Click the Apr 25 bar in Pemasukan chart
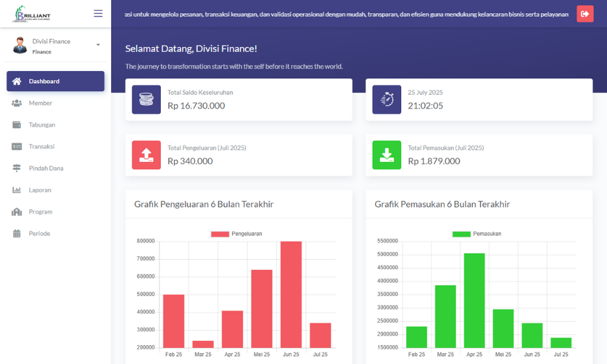607x364 pixels. 474,300
